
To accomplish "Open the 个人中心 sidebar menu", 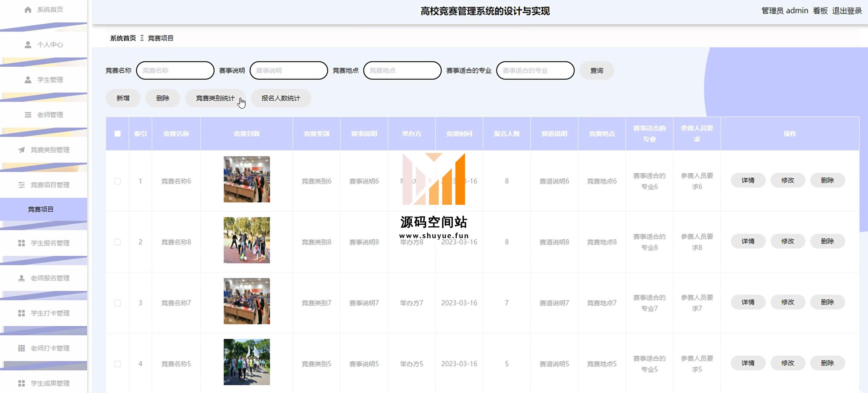I will [44, 45].
